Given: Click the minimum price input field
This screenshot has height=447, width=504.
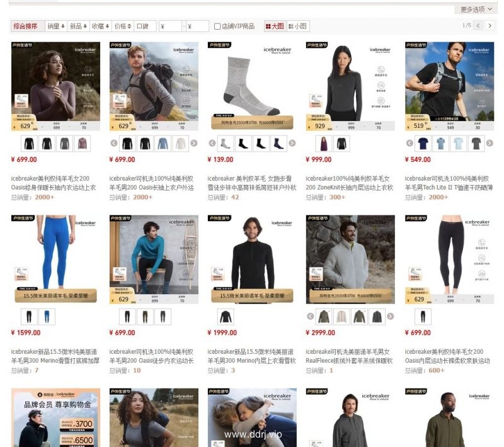Looking at the screenshot, I should 171,26.
